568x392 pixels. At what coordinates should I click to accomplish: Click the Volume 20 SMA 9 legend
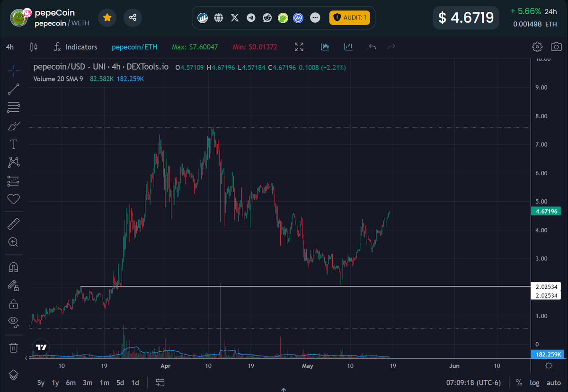tap(58, 79)
